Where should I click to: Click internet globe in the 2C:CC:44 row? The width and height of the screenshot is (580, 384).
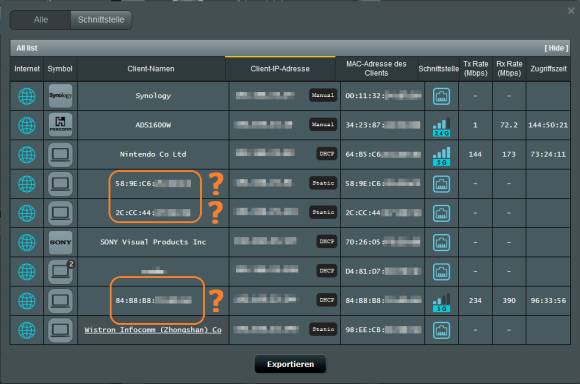click(x=27, y=213)
